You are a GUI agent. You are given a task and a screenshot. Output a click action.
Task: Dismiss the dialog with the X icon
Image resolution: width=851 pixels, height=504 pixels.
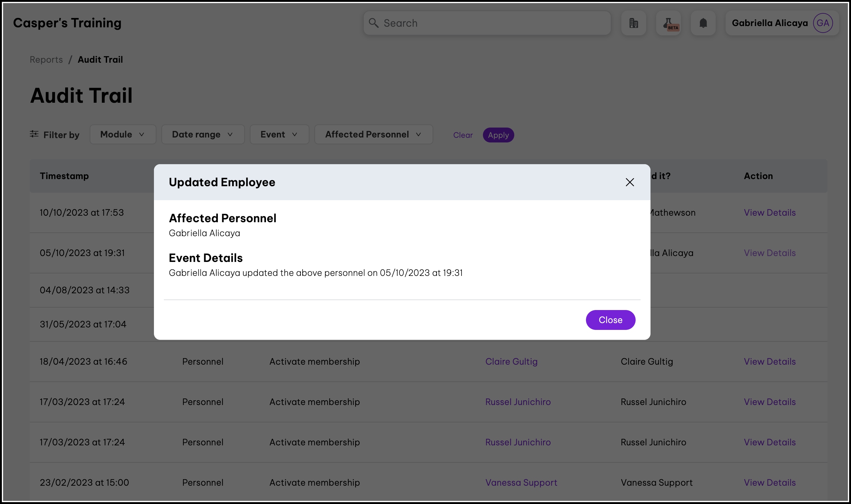630,182
